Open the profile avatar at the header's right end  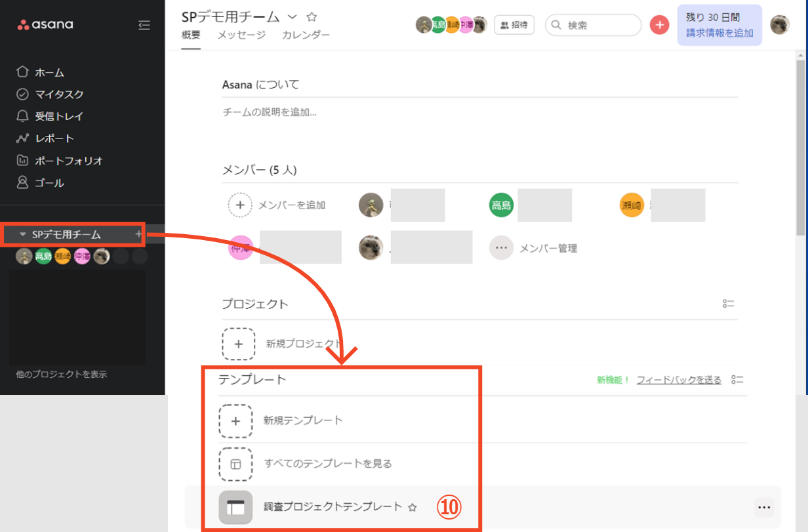pyautogui.click(x=780, y=25)
